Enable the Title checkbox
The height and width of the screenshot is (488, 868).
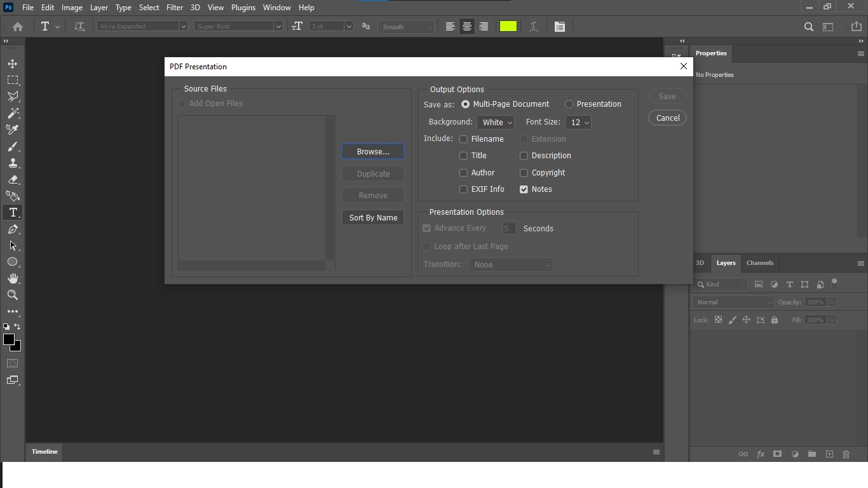click(463, 156)
